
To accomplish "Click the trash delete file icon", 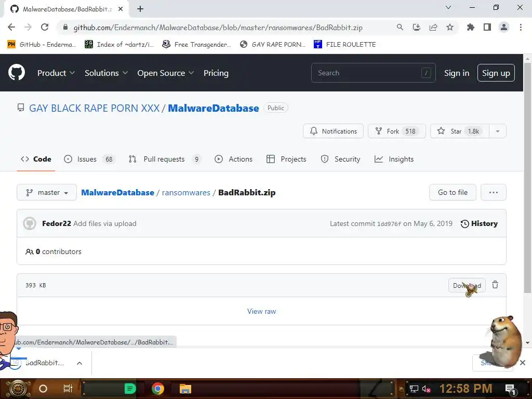I will pyautogui.click(x=495, y=285).
